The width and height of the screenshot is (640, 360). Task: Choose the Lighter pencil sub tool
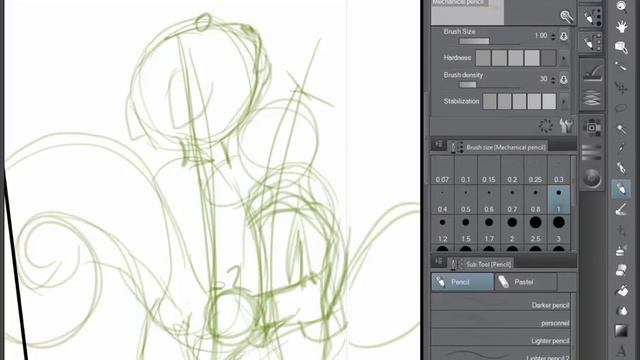tap(501, 338)
